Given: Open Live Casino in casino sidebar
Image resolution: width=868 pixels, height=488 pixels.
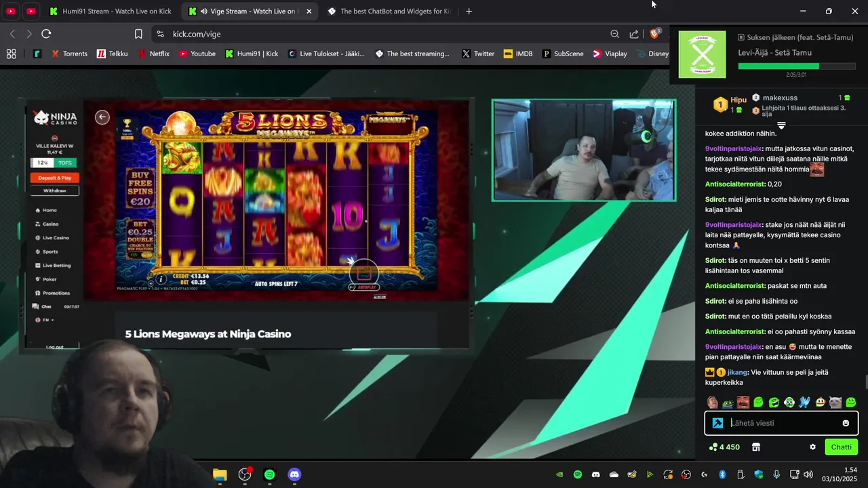Looking at the screenshot, I should (53, 238).
